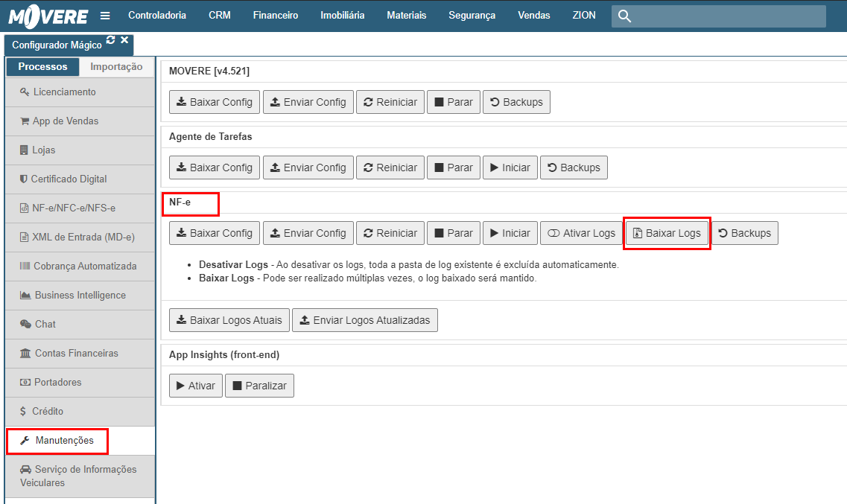This screenshot has height=504, width=847.
Task: Open the Materiais menu
Action: click(x=407, y=15)
